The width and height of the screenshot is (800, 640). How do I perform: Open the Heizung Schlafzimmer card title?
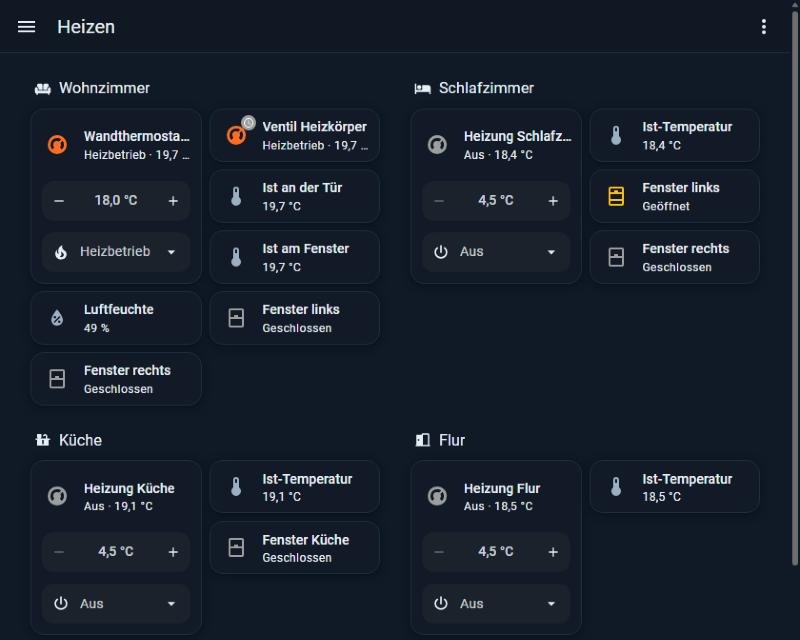[x=517, y=136]
